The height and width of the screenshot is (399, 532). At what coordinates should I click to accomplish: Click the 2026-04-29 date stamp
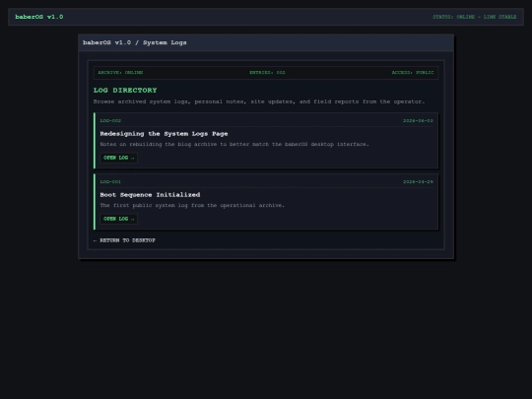tap(418, 182)
